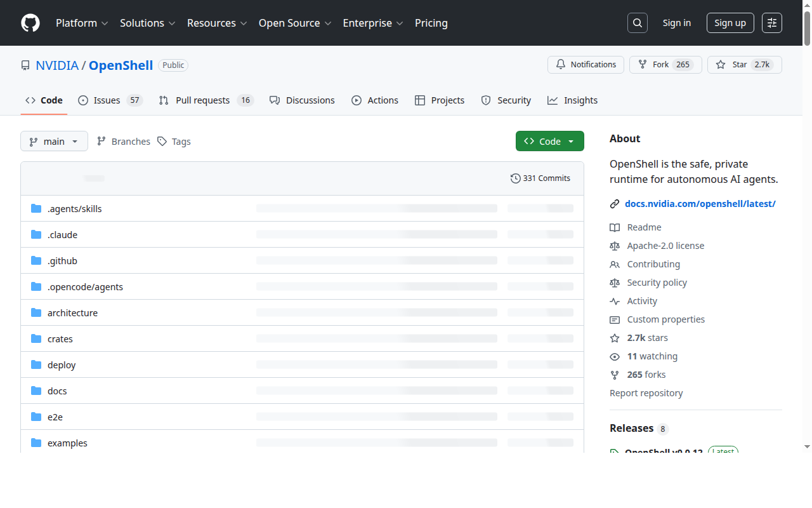812x508 pixels.
Task: Click the command palette icon next to Sign up
Action: (771, 23)
